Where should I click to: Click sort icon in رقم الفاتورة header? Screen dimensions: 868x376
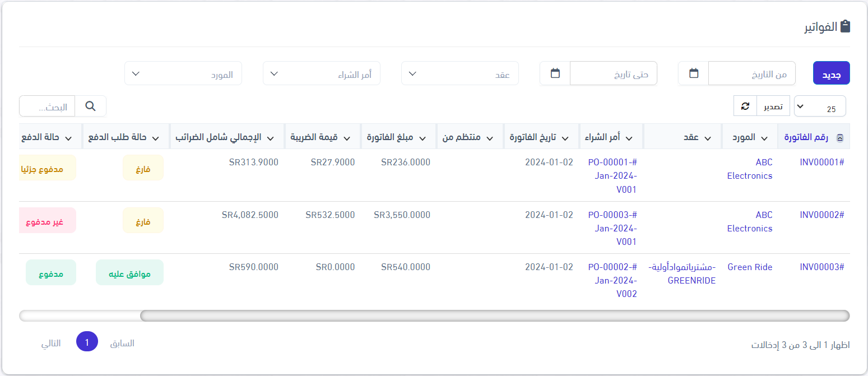tap(840, 138)
